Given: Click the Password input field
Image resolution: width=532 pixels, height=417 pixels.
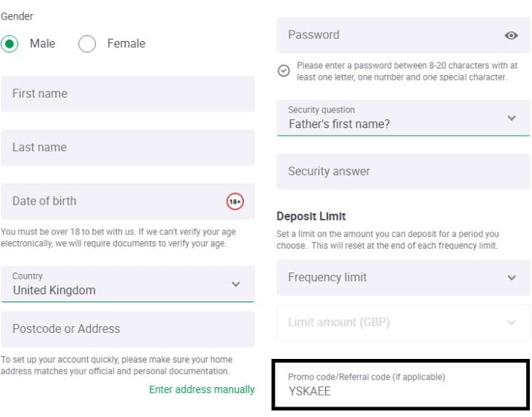Looking at the screenshot, I should point(403,35).
